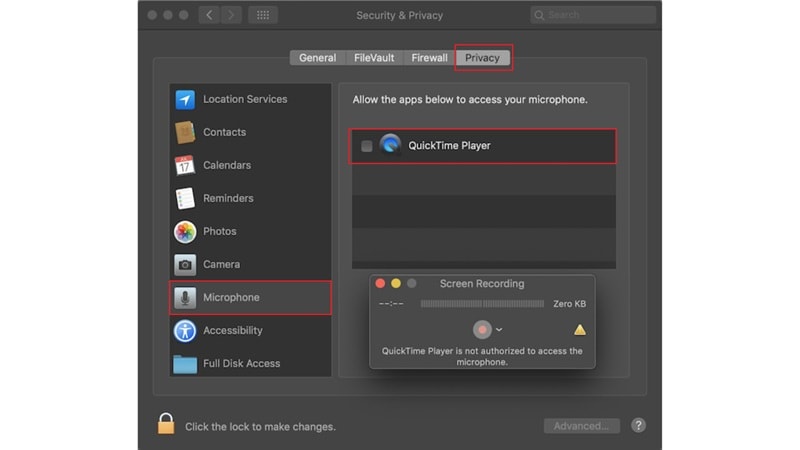Select Camera label in privacy list
Viewport: 800px width, 450px height.
[x=221, y=264]
